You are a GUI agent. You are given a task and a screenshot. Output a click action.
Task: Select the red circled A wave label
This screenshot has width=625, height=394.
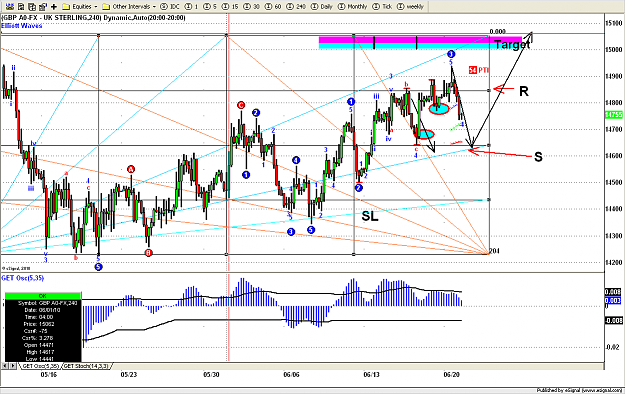point(131,169)
